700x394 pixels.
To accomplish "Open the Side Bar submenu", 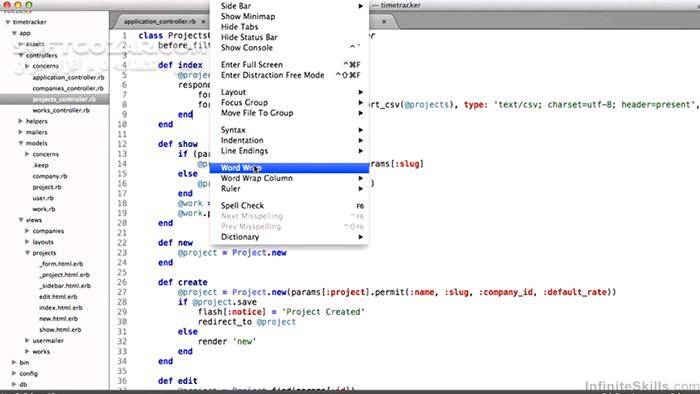I will (289, 6).
